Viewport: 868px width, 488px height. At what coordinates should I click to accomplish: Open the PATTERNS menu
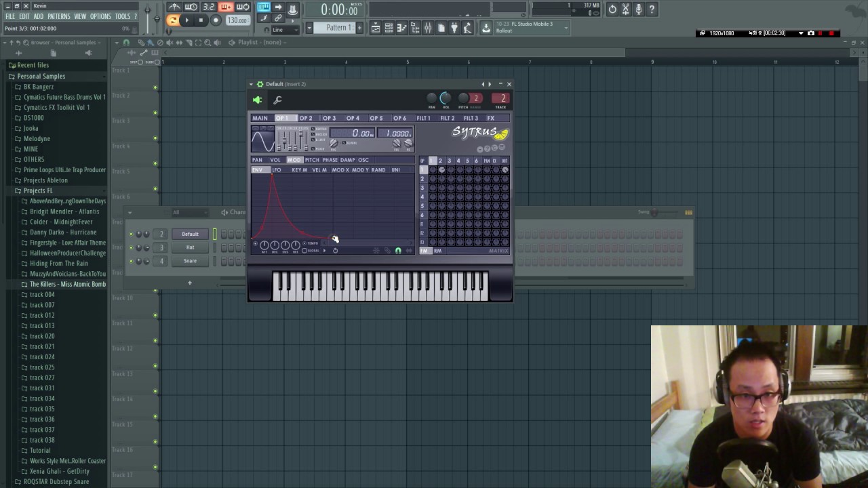(59, 16)
